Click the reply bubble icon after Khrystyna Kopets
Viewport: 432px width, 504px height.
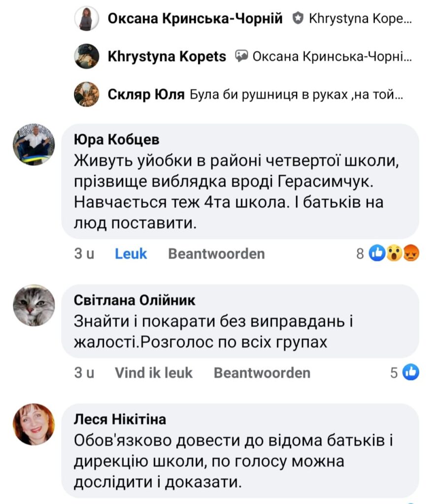[x=241, y=57]
